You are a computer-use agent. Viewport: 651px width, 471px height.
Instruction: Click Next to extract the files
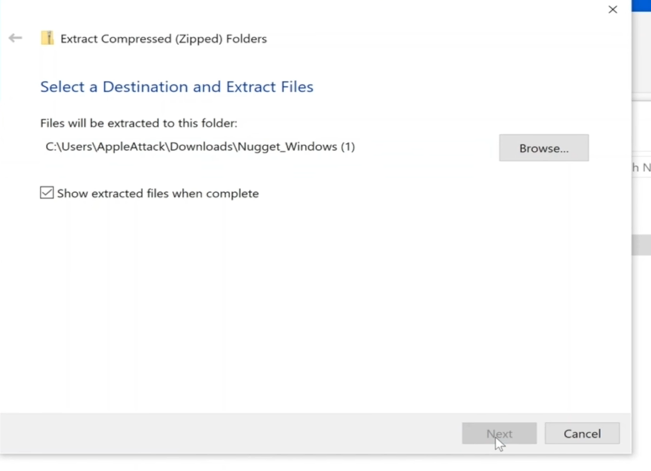499,434
